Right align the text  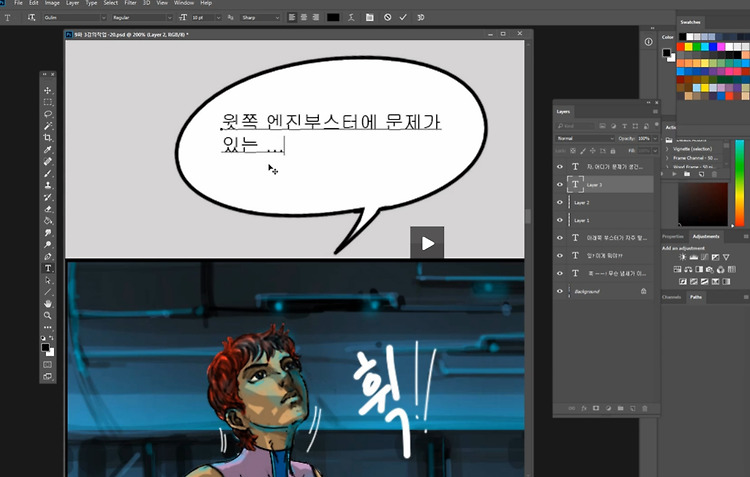click(316, 18)
